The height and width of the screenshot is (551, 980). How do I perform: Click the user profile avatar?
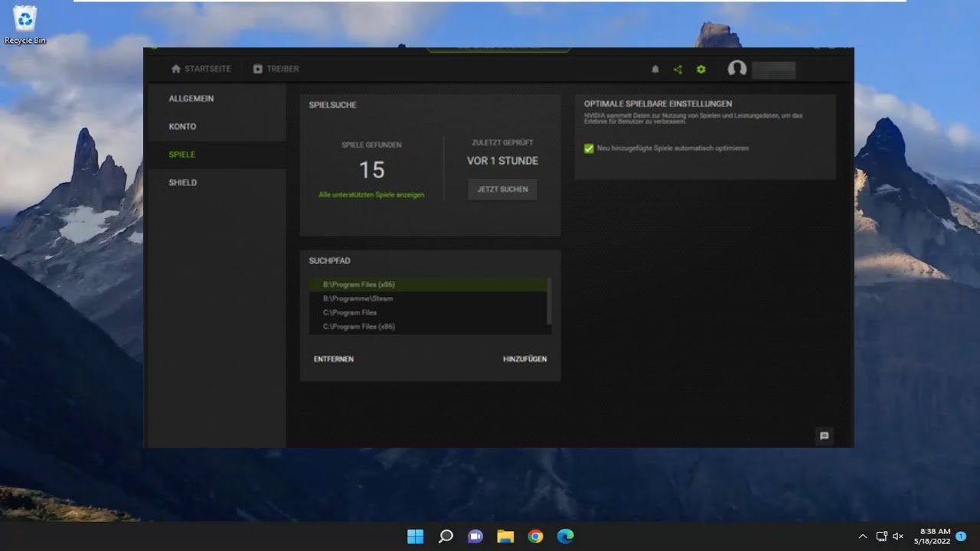[x=737, y=69]
